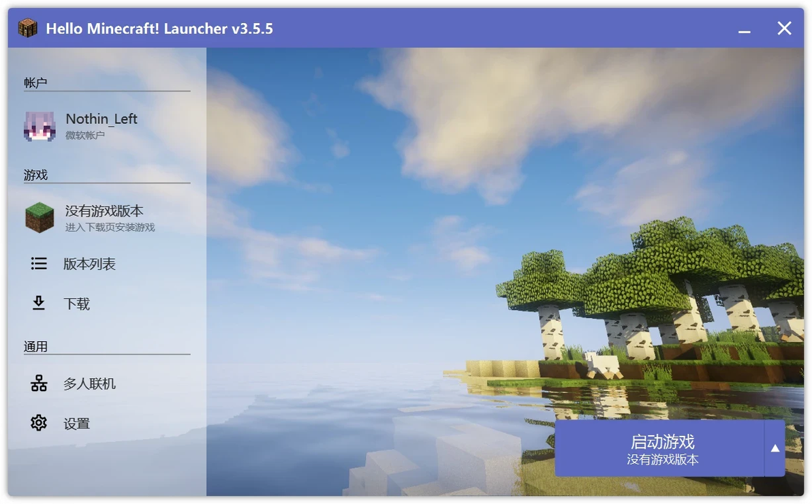Click the download arrow icon
This screenshot has width=812, height=504.
click(x=39, y=303)
